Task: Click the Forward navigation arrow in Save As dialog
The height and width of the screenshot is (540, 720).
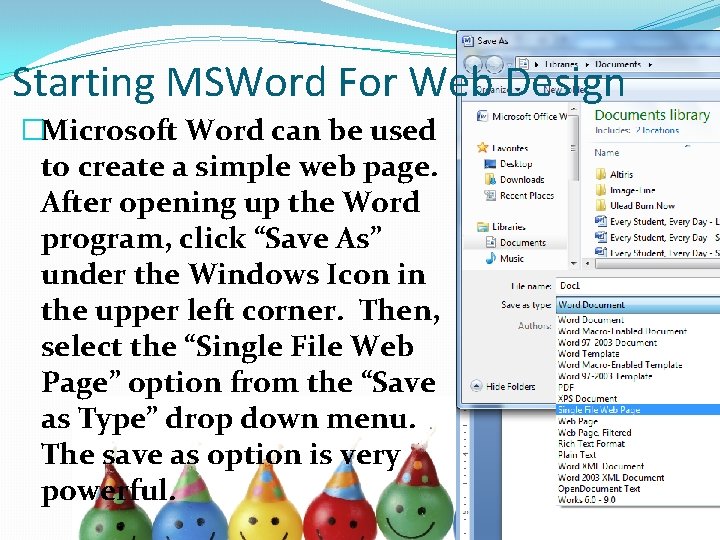Action: click(x=494, y=64)
